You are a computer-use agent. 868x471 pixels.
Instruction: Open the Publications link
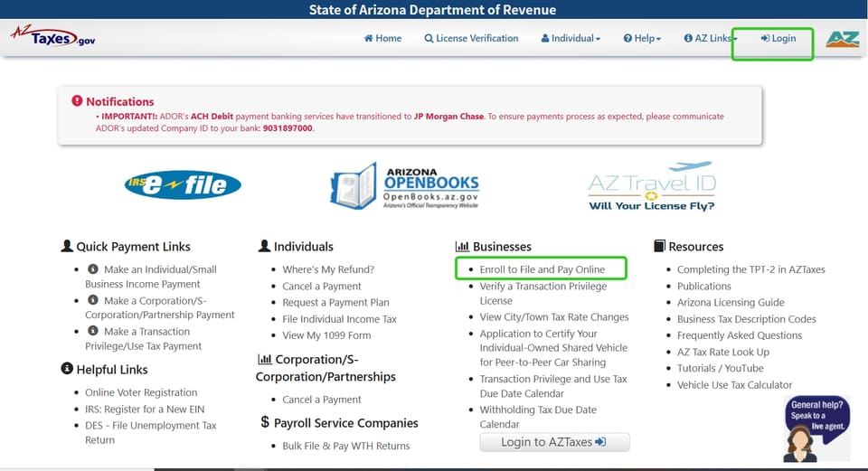point(704,287)
